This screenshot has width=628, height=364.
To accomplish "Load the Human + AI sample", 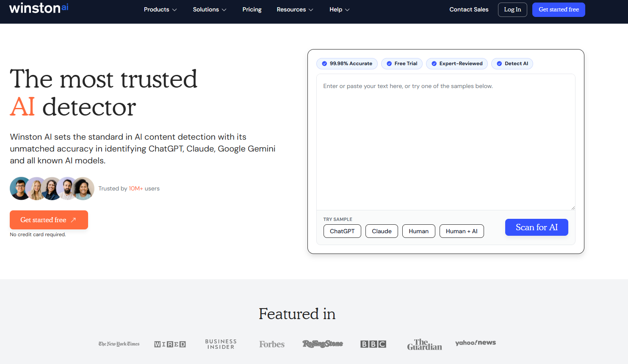I will coord(462,231).
